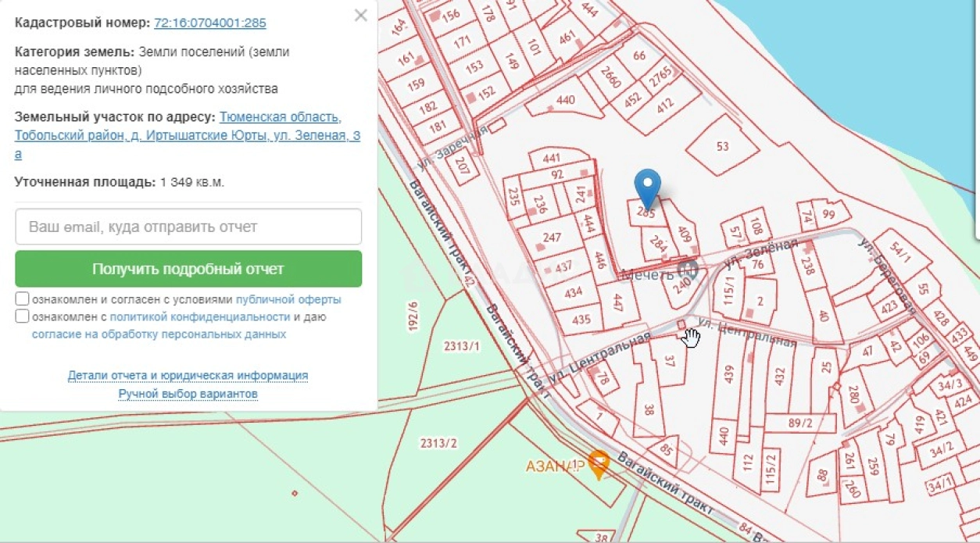Select parcel 440 near ул. Заречная
The height and width of the screenshot is (543, 980).
coord(564,101)
